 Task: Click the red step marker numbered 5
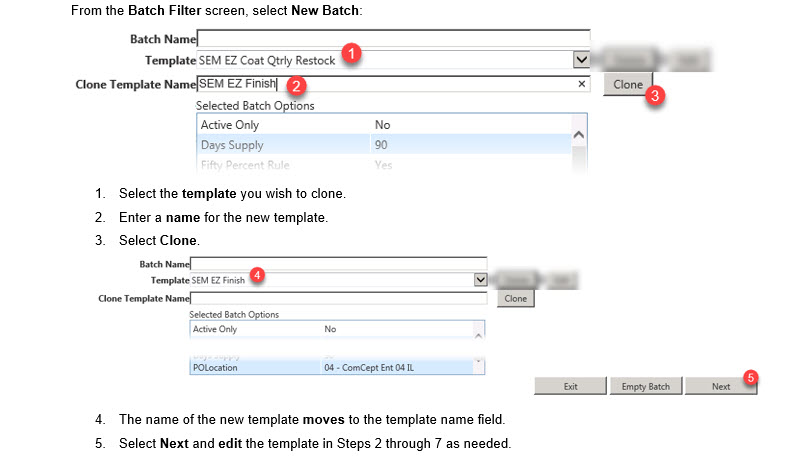tap(752, 378)
